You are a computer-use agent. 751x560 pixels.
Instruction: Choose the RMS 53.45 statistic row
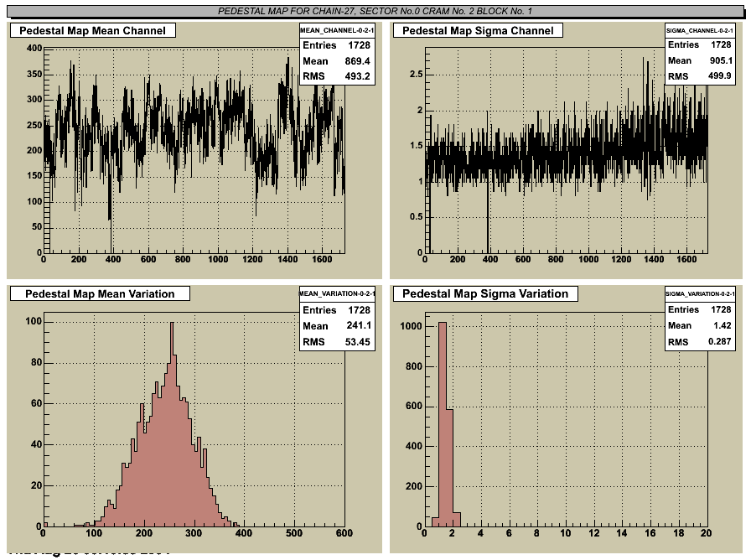[x=337, y=342]
